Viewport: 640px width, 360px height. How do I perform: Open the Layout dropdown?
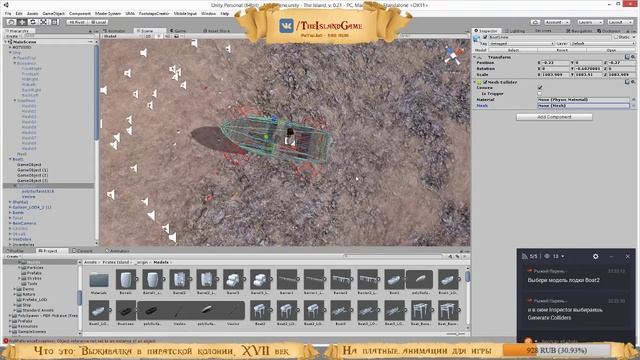[x=620, y=22]
